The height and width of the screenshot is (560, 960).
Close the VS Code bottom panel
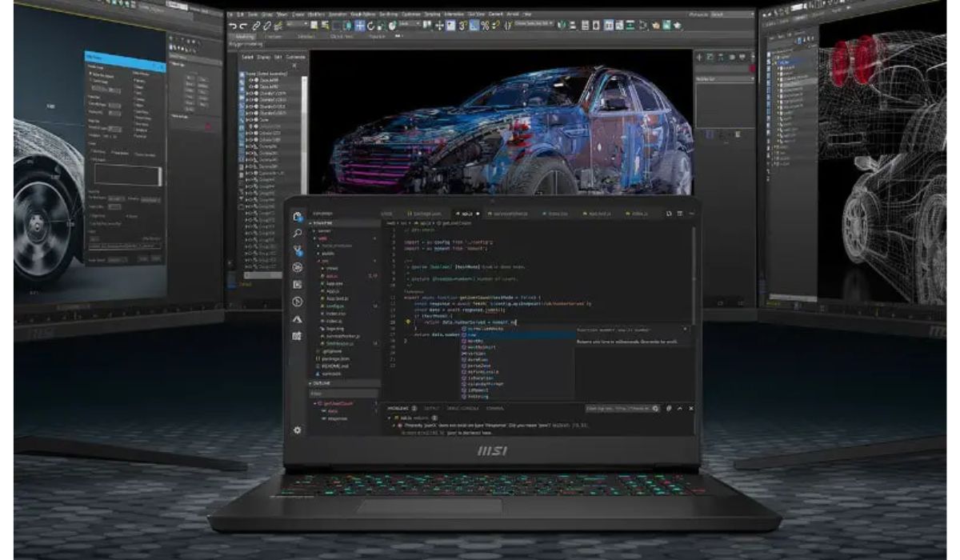691,408
